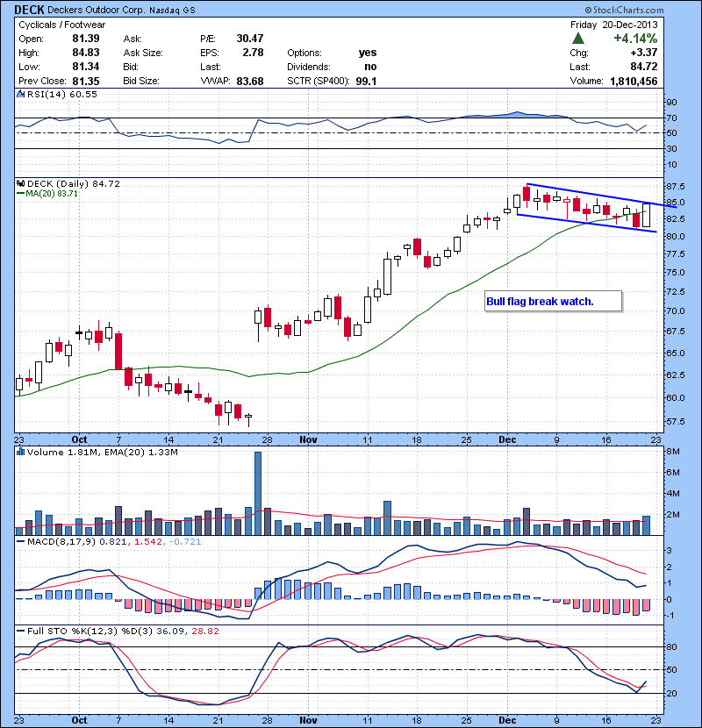
Task: Click the P/E value 30.47
Action: click(250, 39)
